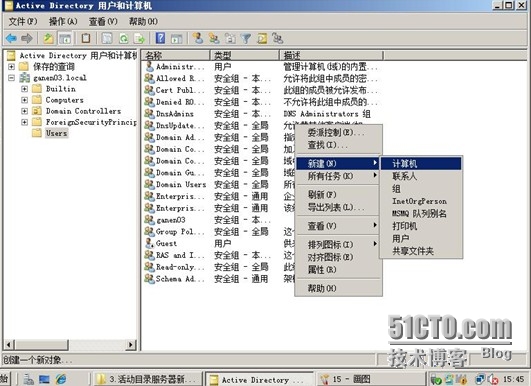The image size is (531, 386).
Task: Click the quick launch show desktop icon
Action: 44,379
